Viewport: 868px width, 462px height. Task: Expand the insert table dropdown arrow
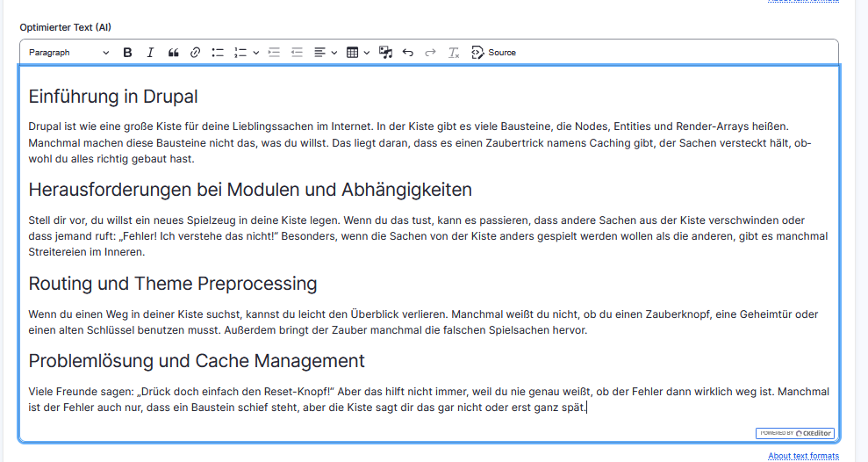[367, 53]
